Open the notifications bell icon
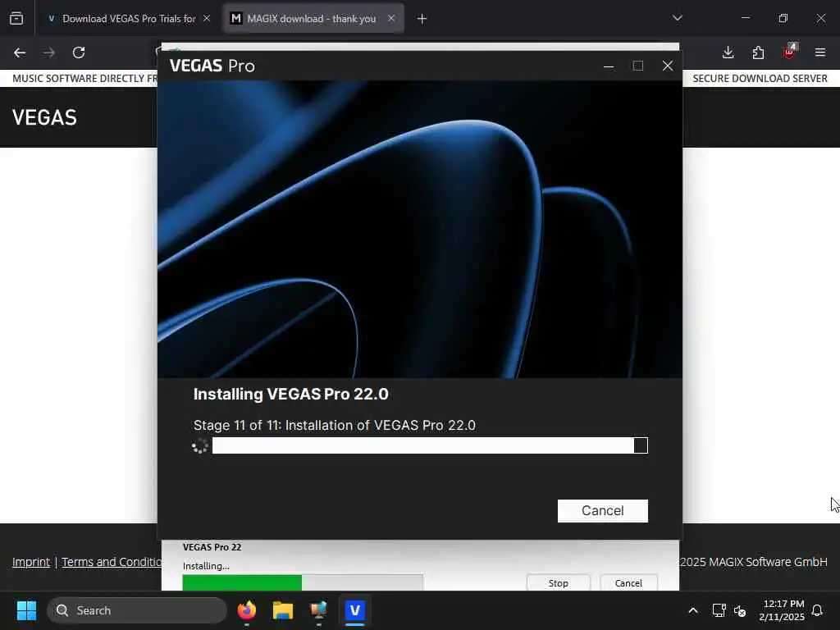The height and width of the screenshot is (630, 840). point(818,610)
